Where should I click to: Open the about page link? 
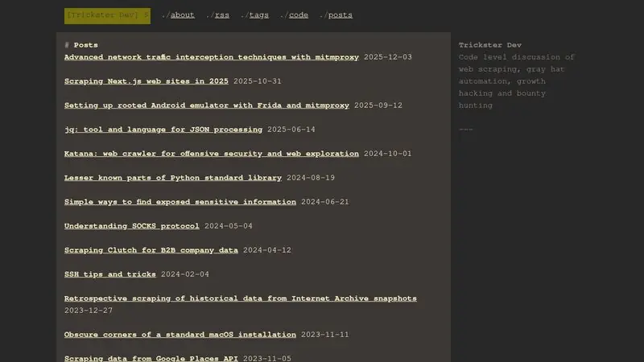click(183, 15)
